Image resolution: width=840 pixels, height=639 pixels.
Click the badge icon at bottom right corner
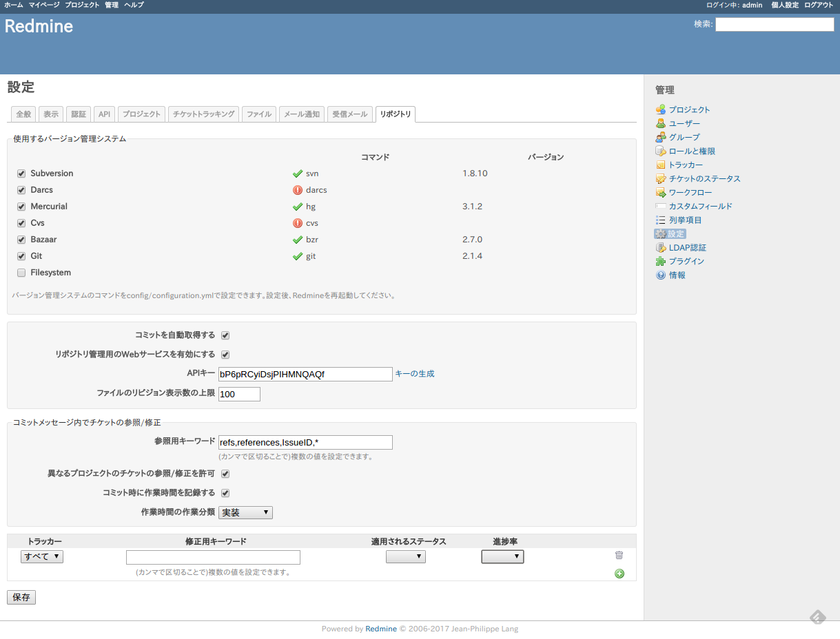[817, 617]
